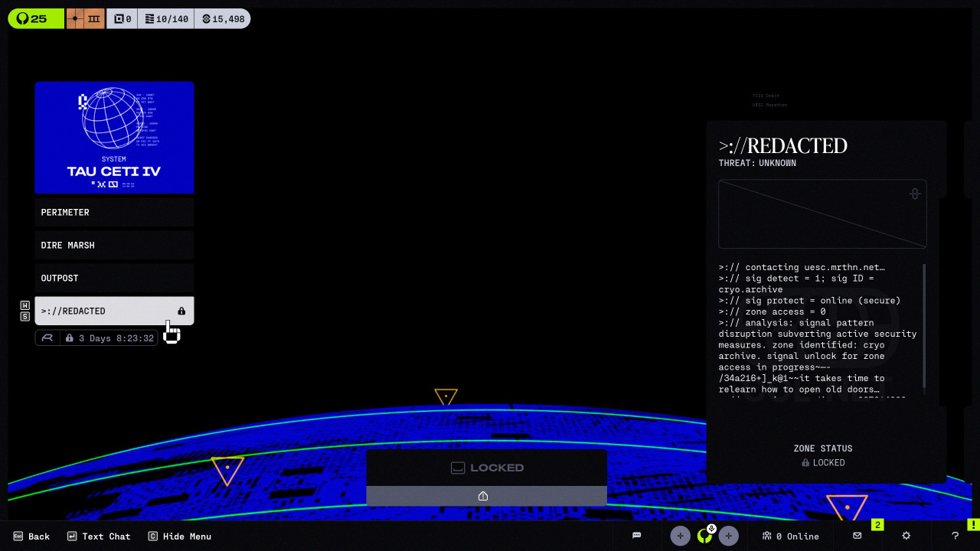The image size is (980, 551).
Task: Open the vault capacity 10/140 indicator
Action: coord(166,18)
